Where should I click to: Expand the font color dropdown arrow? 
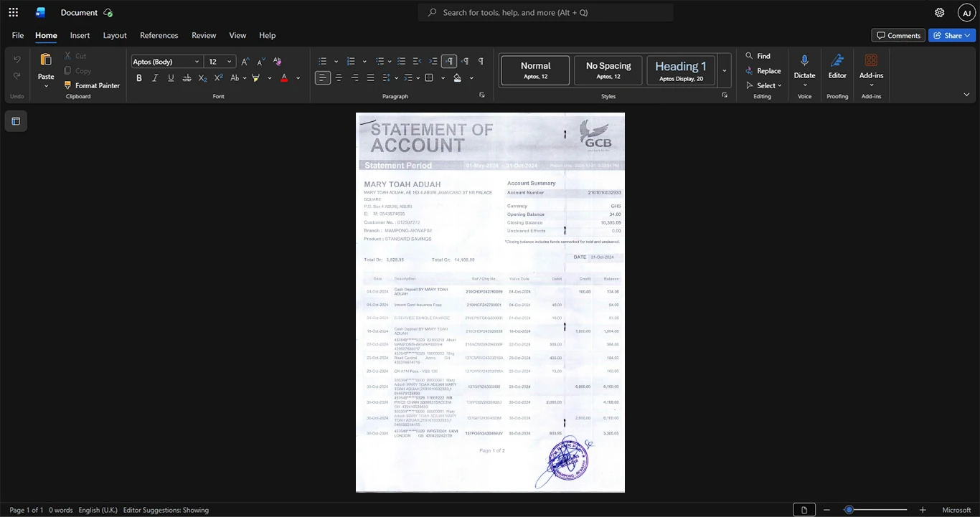pos(298,77)
